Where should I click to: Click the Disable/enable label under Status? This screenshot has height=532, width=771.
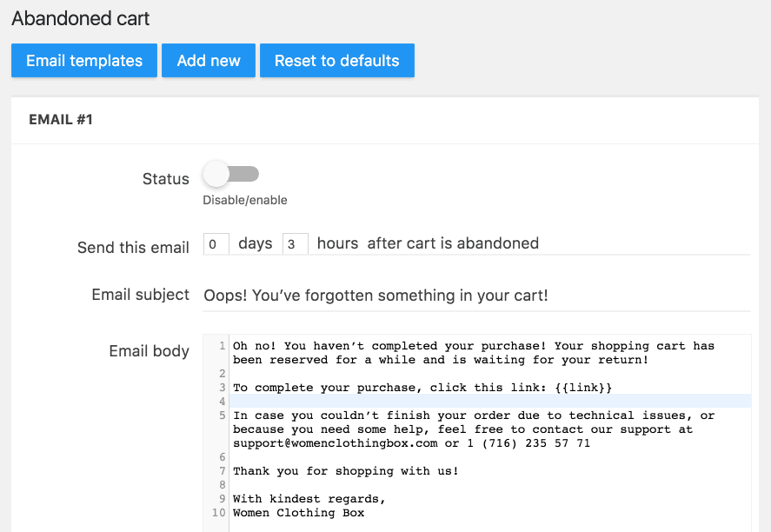(245, 200)
